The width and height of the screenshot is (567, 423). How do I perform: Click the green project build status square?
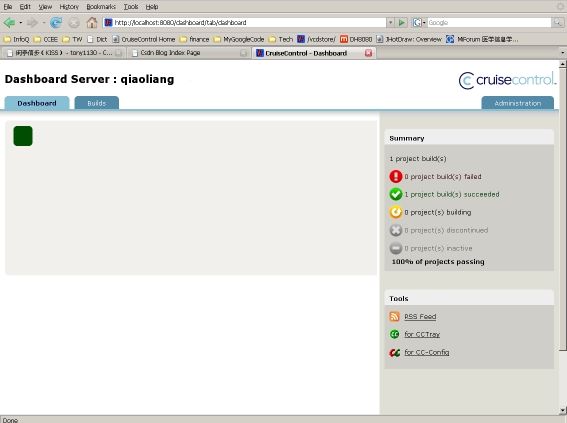23,136
